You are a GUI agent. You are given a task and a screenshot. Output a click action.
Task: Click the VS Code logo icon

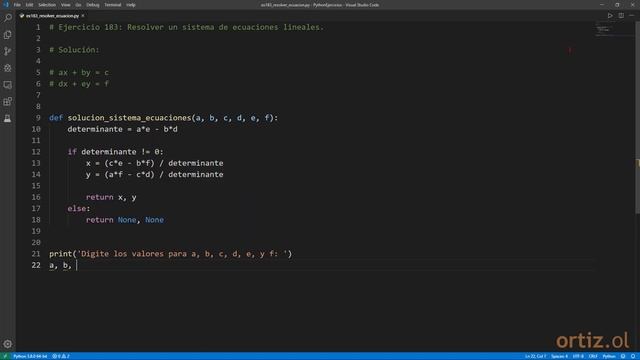click(6, 4)
